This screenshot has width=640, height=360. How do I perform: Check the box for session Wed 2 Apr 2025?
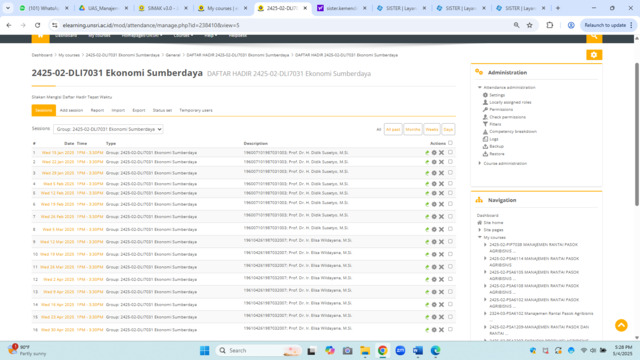[450, 279]
